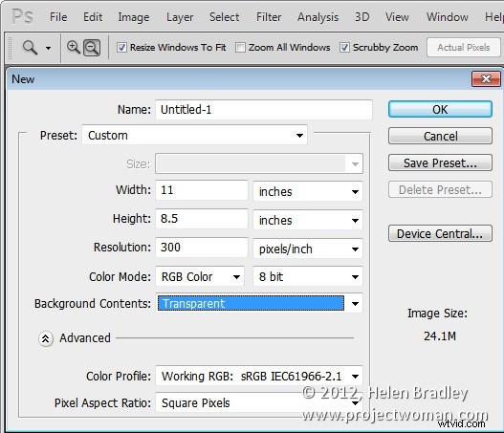The height and width of the screenshot is (433, 504).
Task: Open the Layer menu
Action: (180, 17)
